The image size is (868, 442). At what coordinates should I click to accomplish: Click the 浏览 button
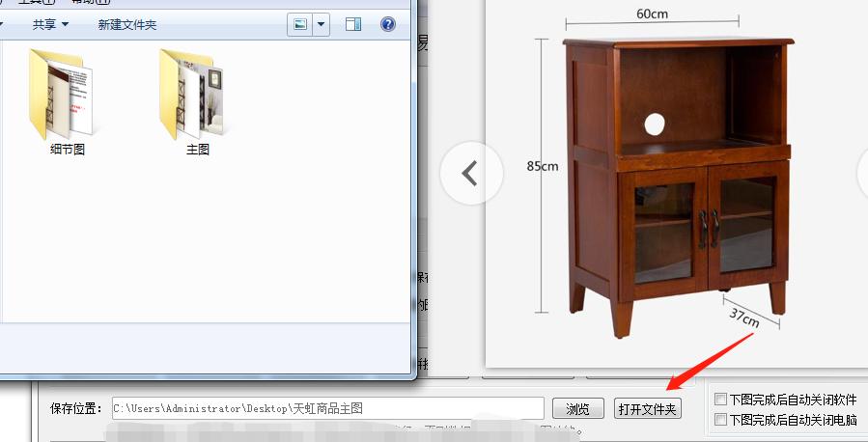coord(578,409)
